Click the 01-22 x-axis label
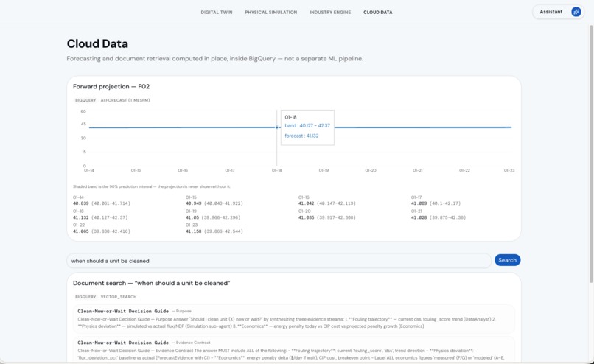The height and width of the screenshot is (364, 594). pos(464,170)
